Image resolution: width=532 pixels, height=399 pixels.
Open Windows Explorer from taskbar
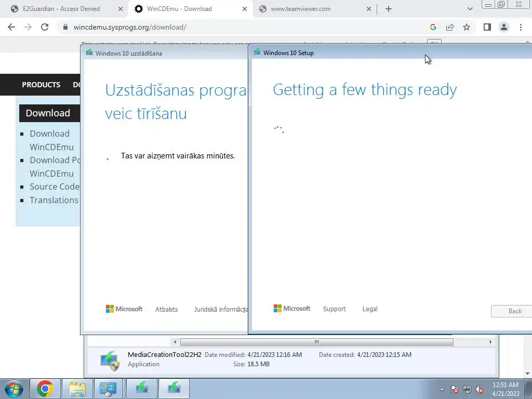tap(77, 389)
